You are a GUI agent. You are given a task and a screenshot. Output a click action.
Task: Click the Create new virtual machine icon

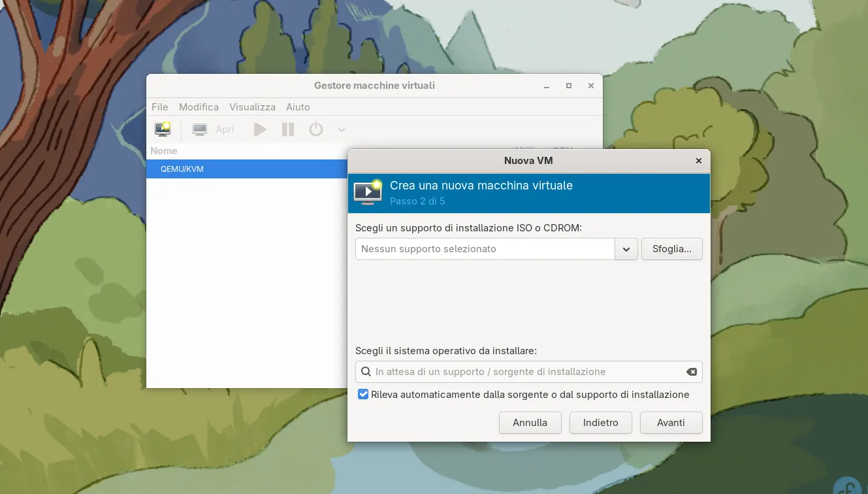click(162, 129)
